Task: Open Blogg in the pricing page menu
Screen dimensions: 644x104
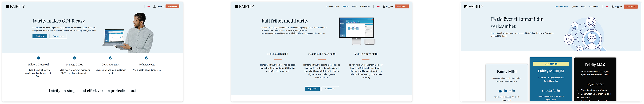Action: tap(583, 7)
